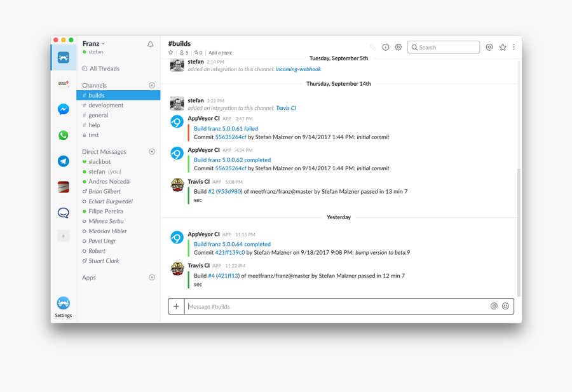
Task: Add a new channel with plus button
Action: coord(152,85)
